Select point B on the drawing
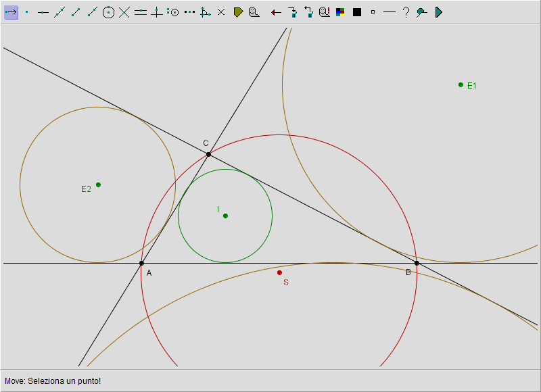541x392 pixels. (x=417, y=264)
